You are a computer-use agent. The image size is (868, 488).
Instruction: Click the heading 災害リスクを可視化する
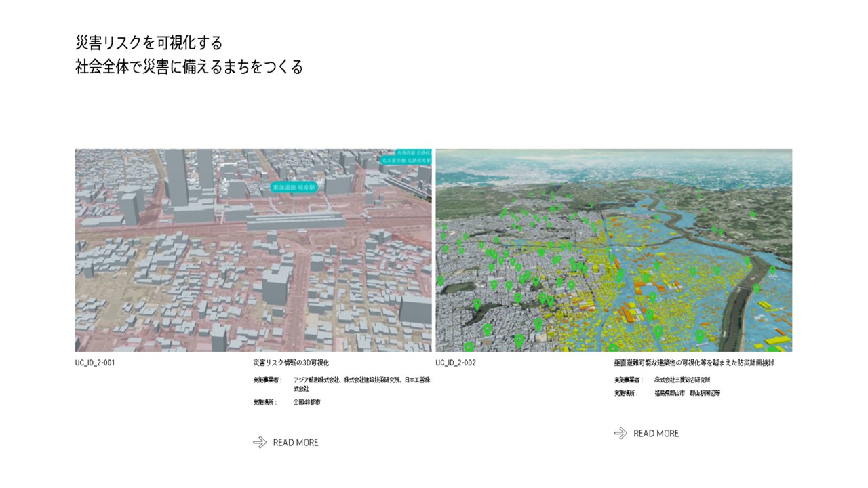coord(149,43)
